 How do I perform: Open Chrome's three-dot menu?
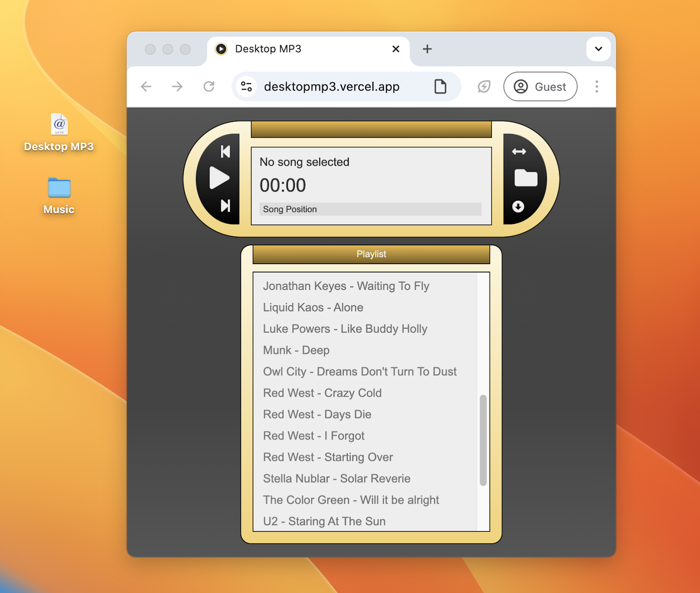pyautogui.click(x=596, y=87)
